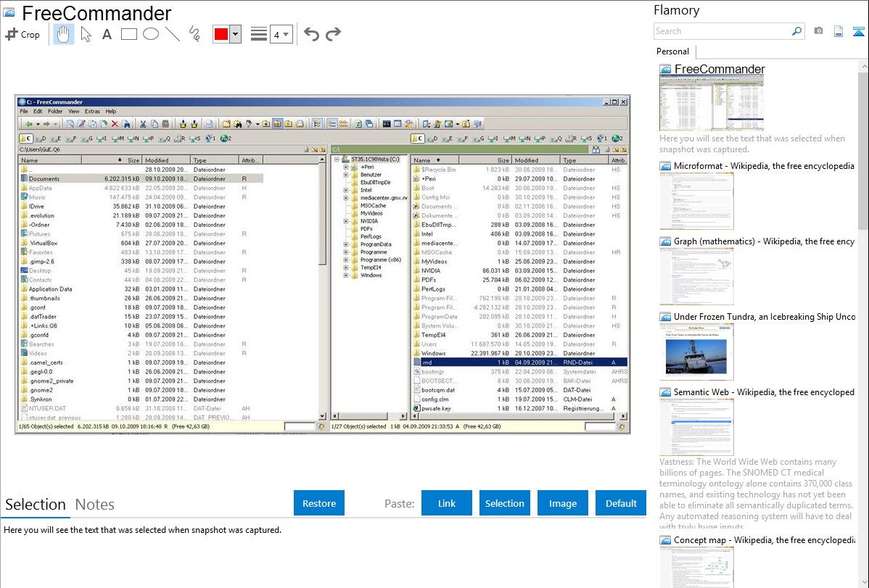
Task: Click the Default paste button
Action: point(621,503)
